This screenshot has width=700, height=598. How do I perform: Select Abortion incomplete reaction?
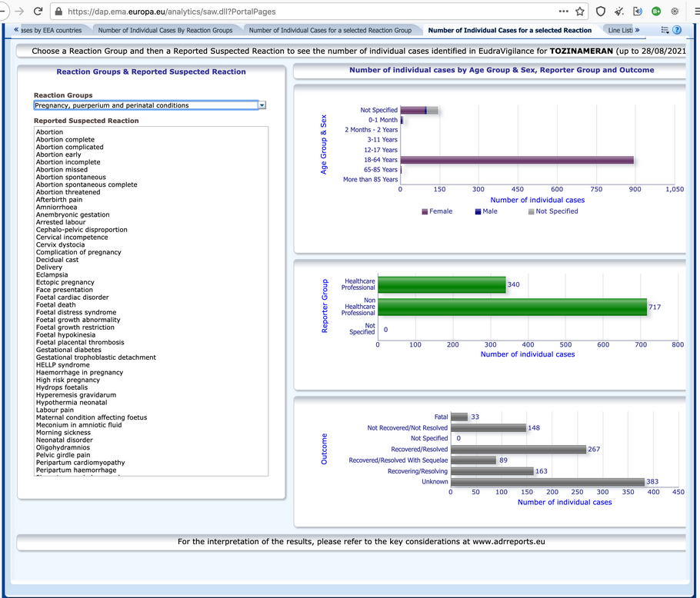point(68,162)
